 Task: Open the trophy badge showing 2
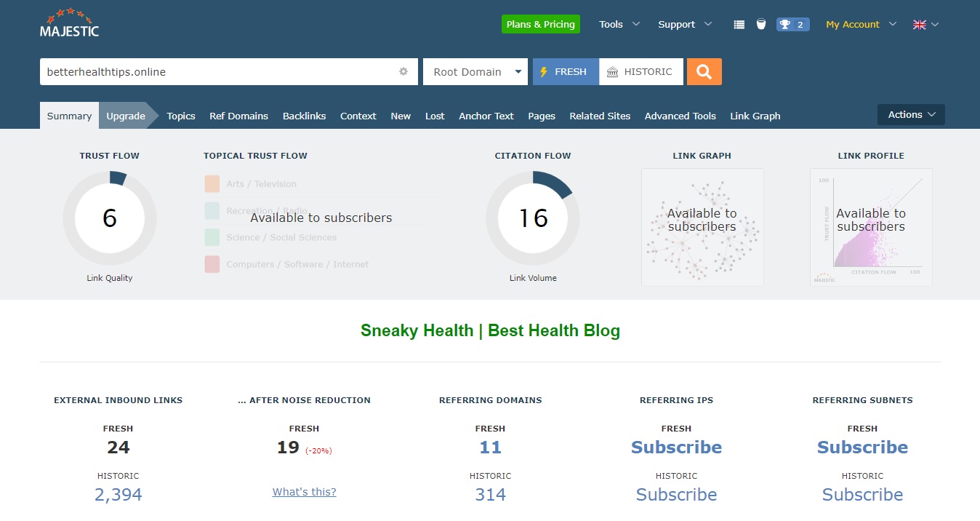[x=792, y=24]
